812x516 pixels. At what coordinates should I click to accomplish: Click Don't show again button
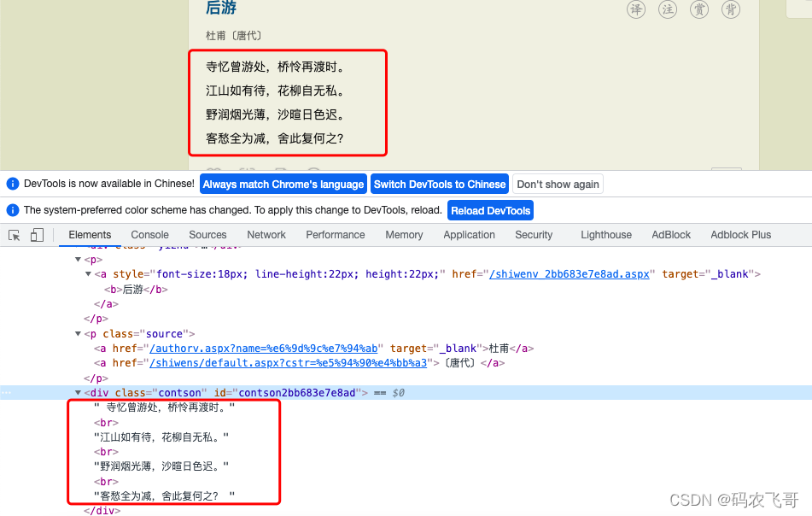558,185
